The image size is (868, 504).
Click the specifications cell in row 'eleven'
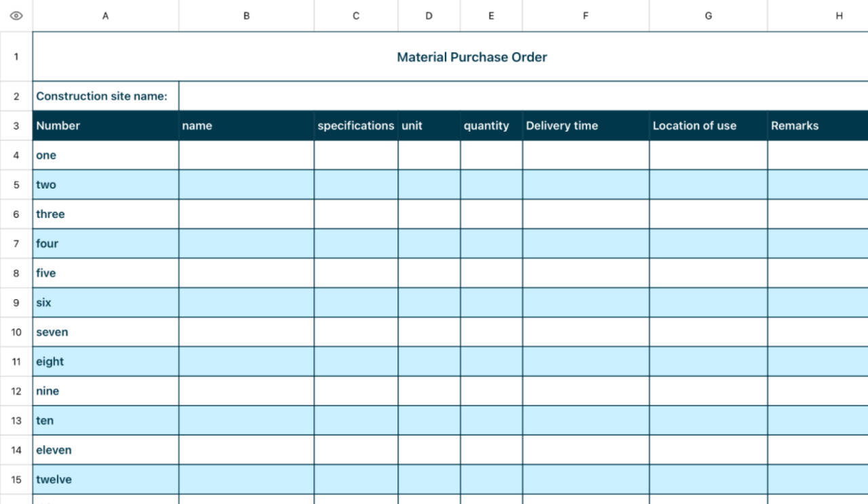356,450
